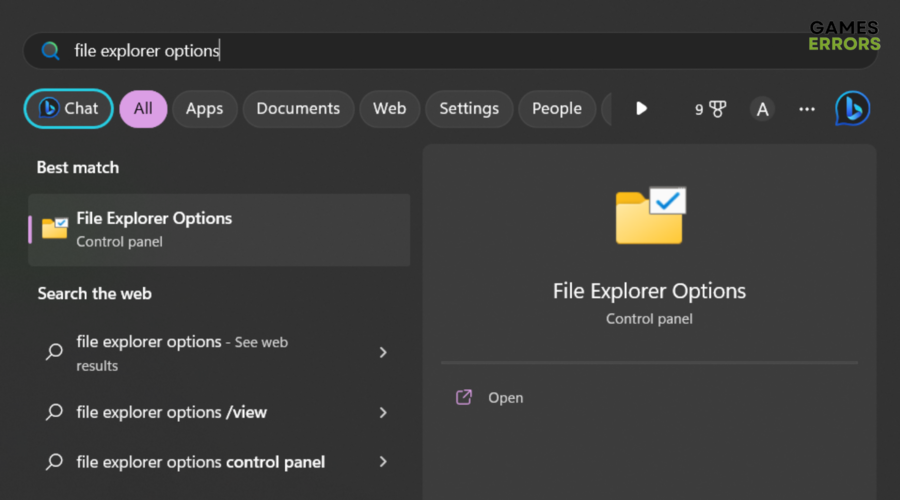Click Open in the preview panel

[x=505, y=398]
